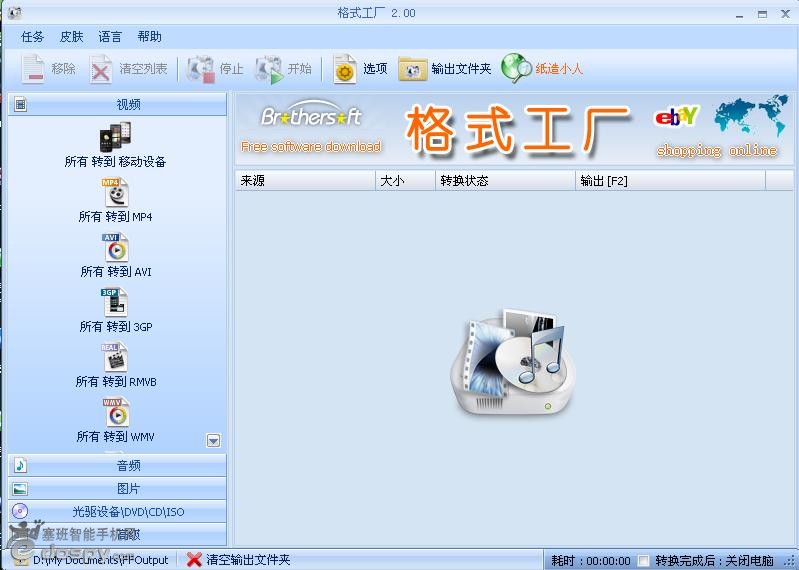Screen dimensions: 799x570
Task: Select the 所有 转到 AVI icon
Action: click(x=115, y=248)
